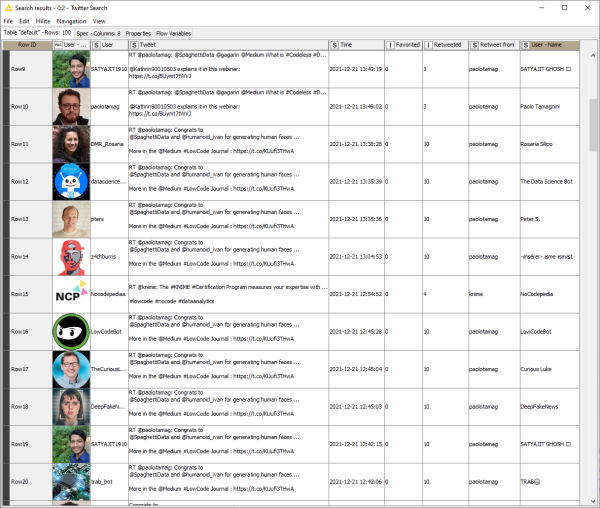
Task: Click DMR_Rosaria's profile picture in Row11
Action: [x=71, y=144]
